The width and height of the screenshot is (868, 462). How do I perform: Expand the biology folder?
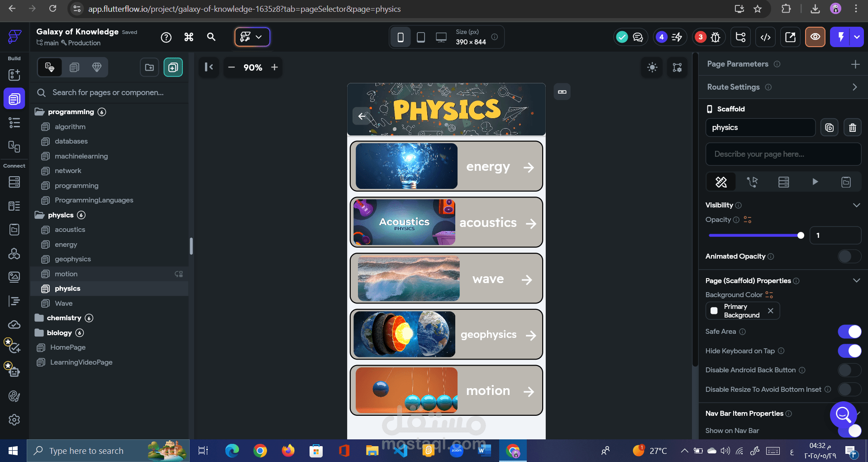point(39,333)
